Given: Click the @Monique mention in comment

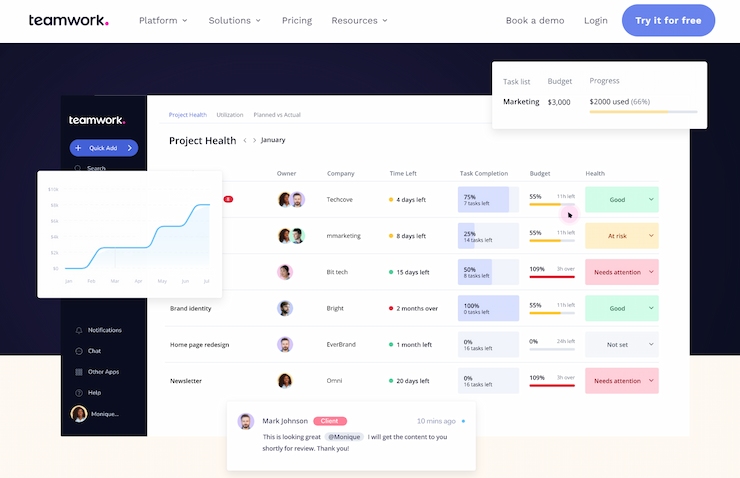Looking at the screenshot, I should 344,437.
